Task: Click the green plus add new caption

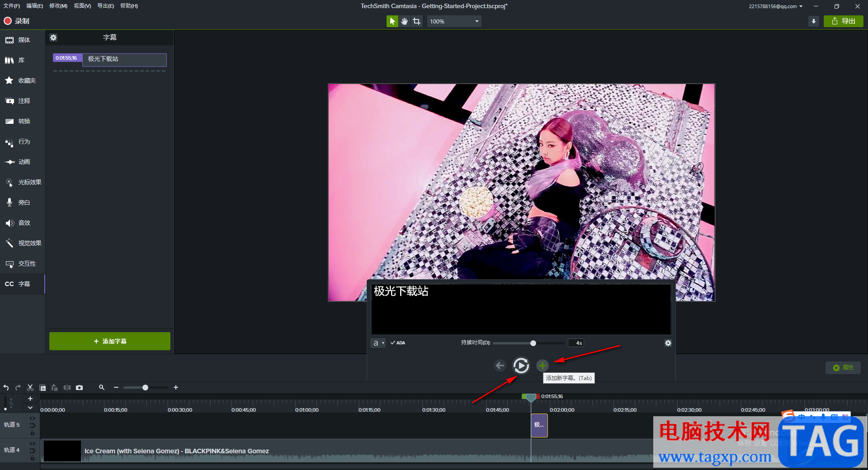Action: (x=542, y=366)
